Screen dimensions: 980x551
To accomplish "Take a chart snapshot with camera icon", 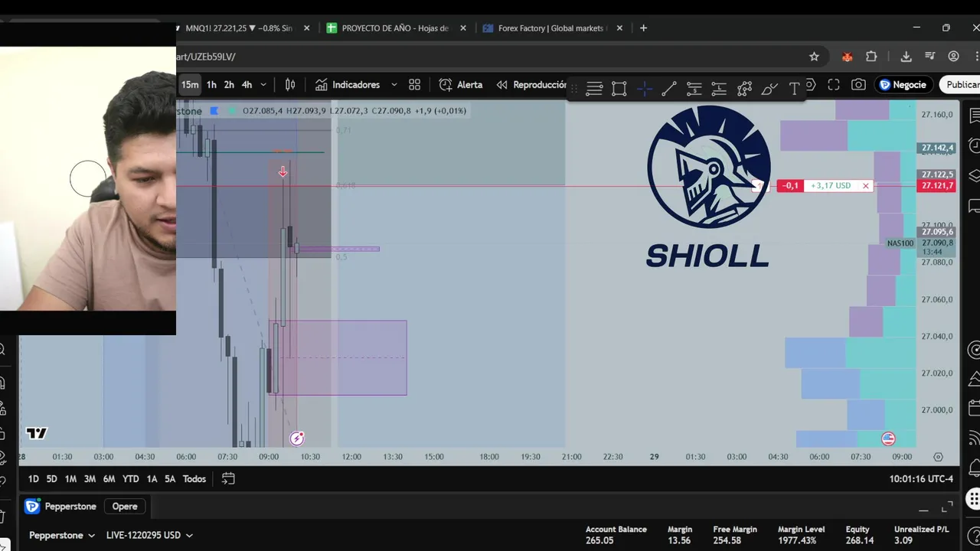I will pos(859,85).
